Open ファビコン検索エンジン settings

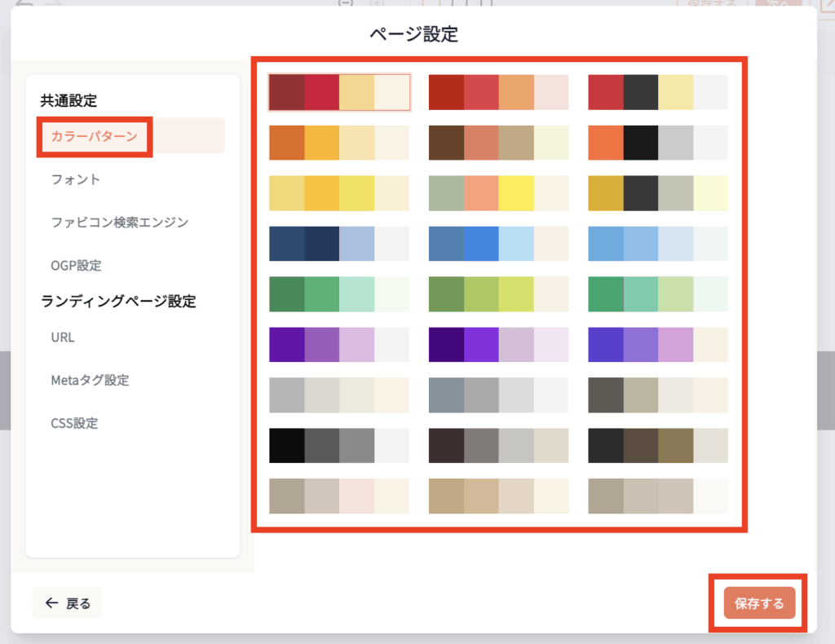pyautogui.click(x=119, y=223)
